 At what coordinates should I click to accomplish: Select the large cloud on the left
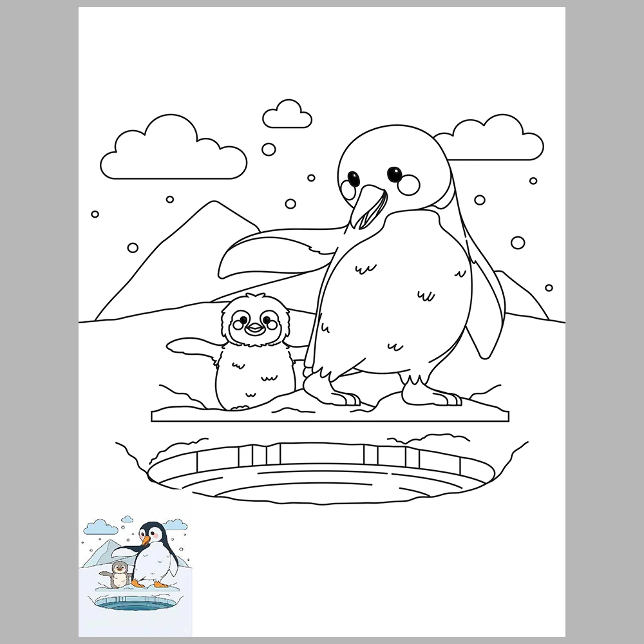click(173, 147)
